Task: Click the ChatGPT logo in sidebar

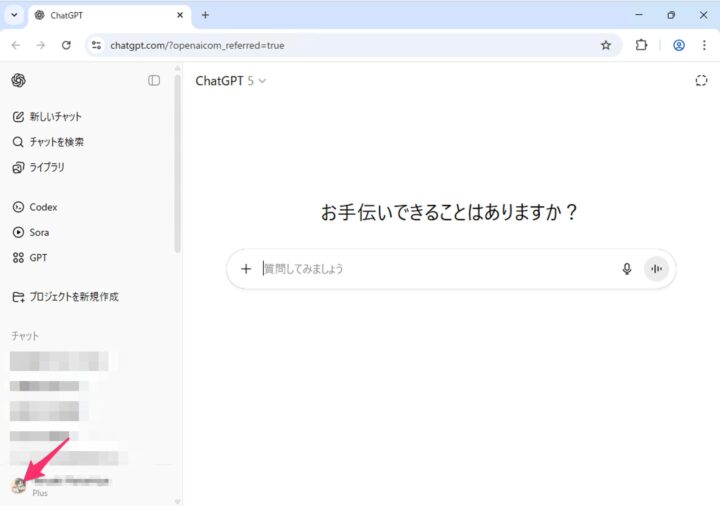Action: click(x=18, y=80)
